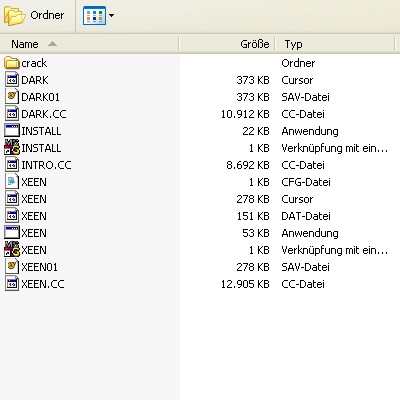Click the 'CFG-Datei' type text
Screen dimensions: 400x400
point(306,182)
